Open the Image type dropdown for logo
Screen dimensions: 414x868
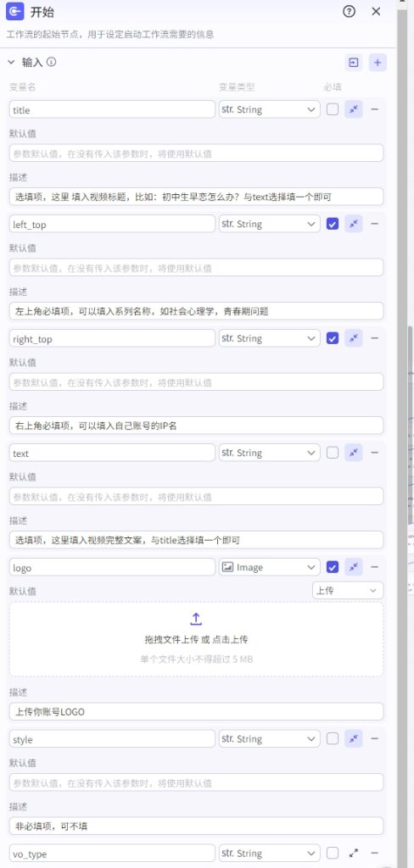click(269, 567)
